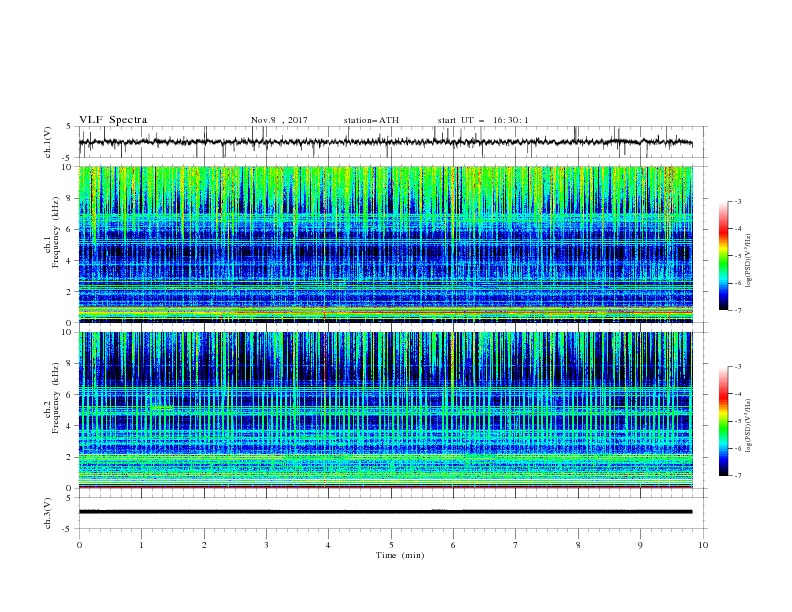Click the "0" tick label on the time axis
Screen dimensions: 792x612
tap(79, 545)
